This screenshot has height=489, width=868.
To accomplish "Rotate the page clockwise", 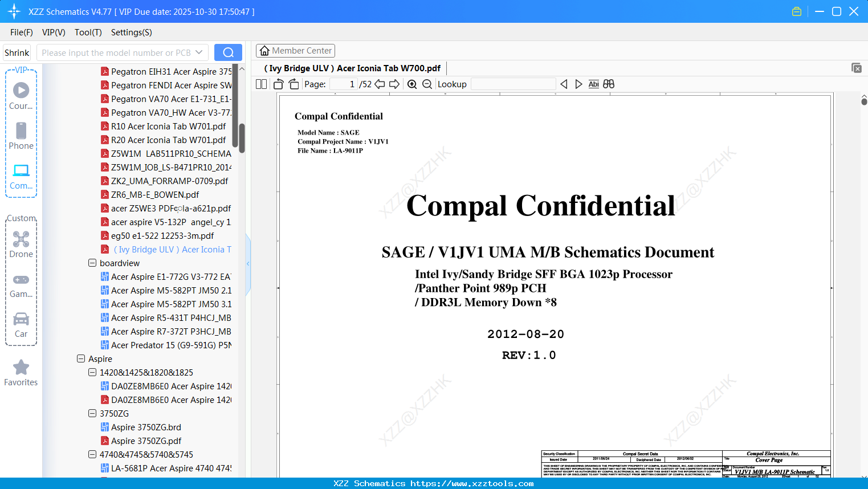I will pos(294,84).
